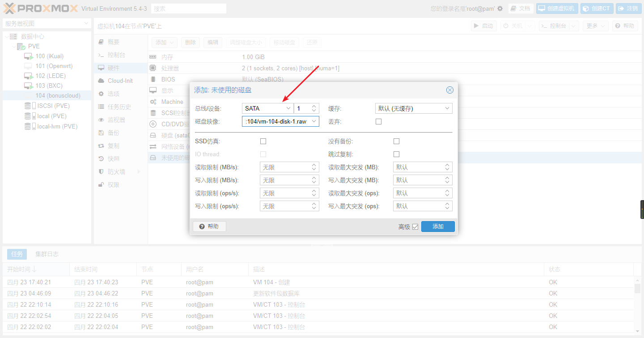The image size is (644, 338).
Task: Toggle the 跳过复制 checkbox
Action: [x=396, y=154]
